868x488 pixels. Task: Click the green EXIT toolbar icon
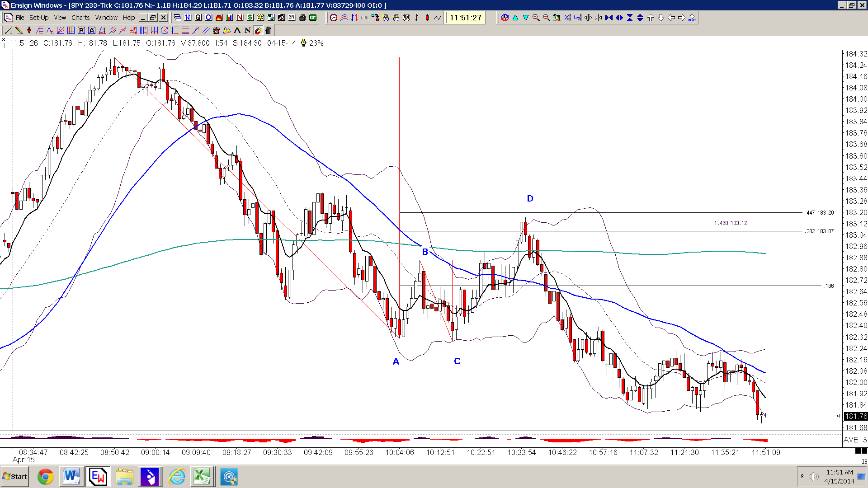313,18
